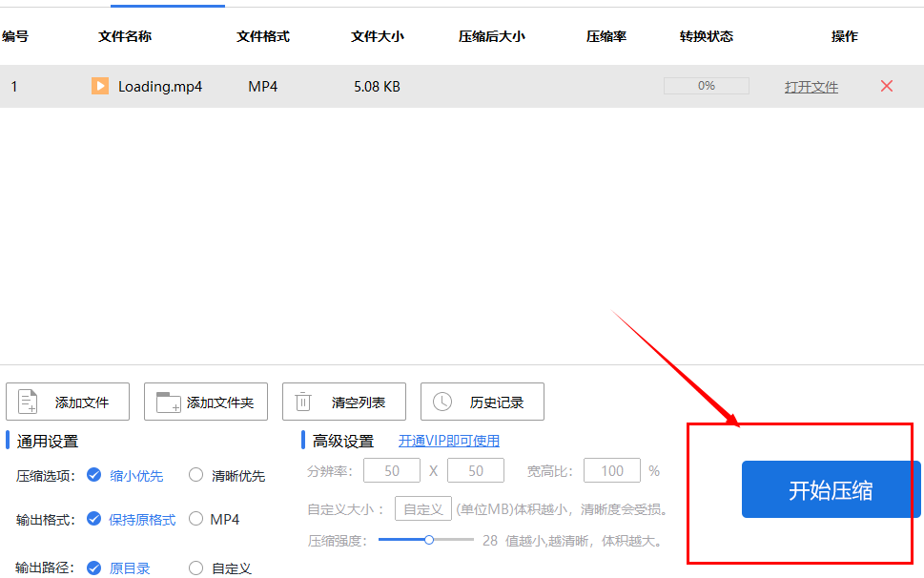
Task: Click the trash can icon for 清空列表
Action: [303, 402]
